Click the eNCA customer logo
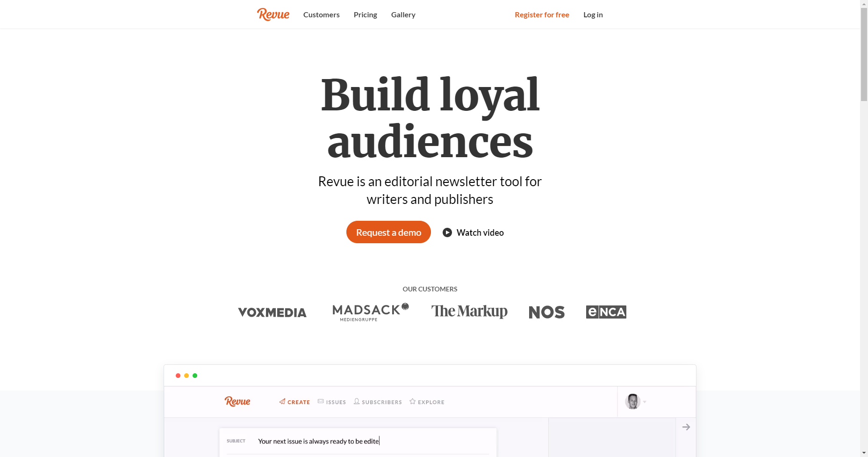 pyautogui.click(x=606, y=312)
